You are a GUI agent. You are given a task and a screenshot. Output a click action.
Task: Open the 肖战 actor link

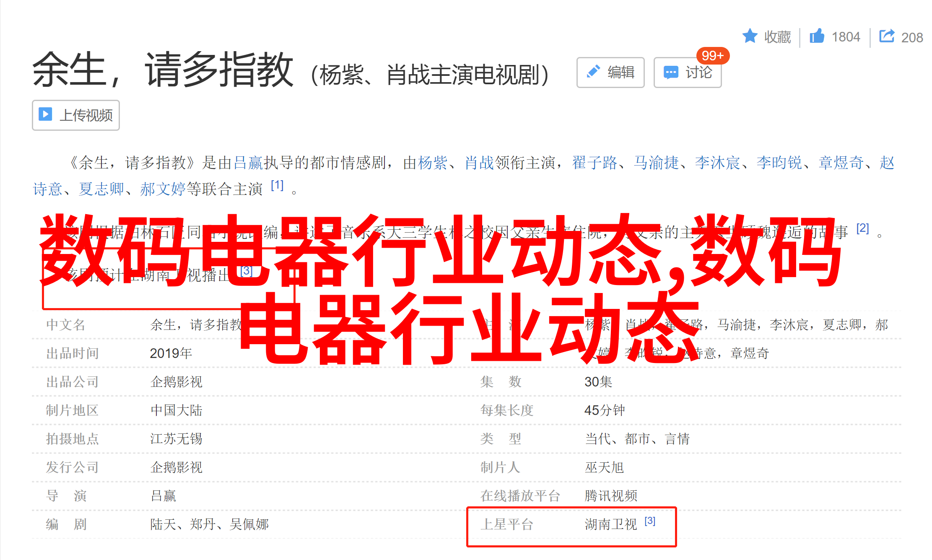pyautogui.click(x=479, y=163)
